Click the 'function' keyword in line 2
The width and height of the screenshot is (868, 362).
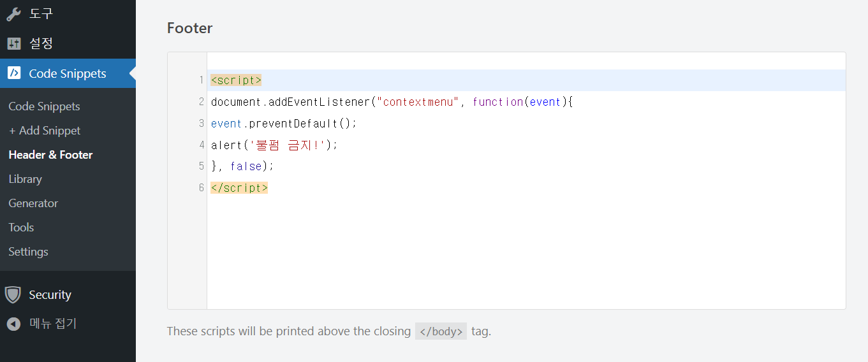[498, 102]
